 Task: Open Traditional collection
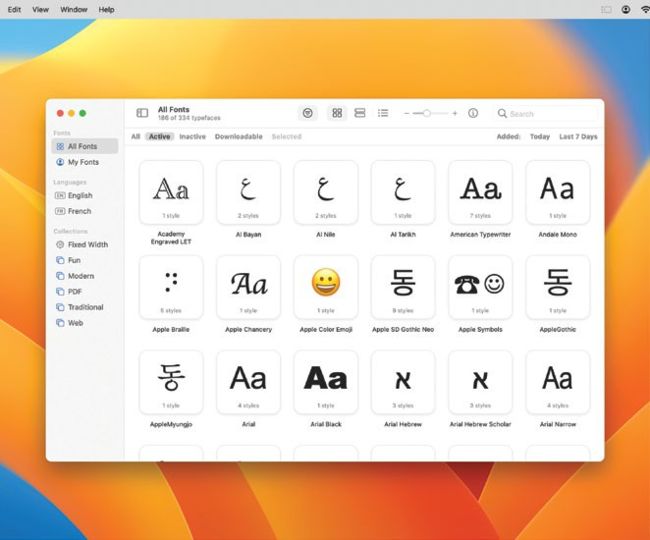pyautogui.click(x=85, y=307)
